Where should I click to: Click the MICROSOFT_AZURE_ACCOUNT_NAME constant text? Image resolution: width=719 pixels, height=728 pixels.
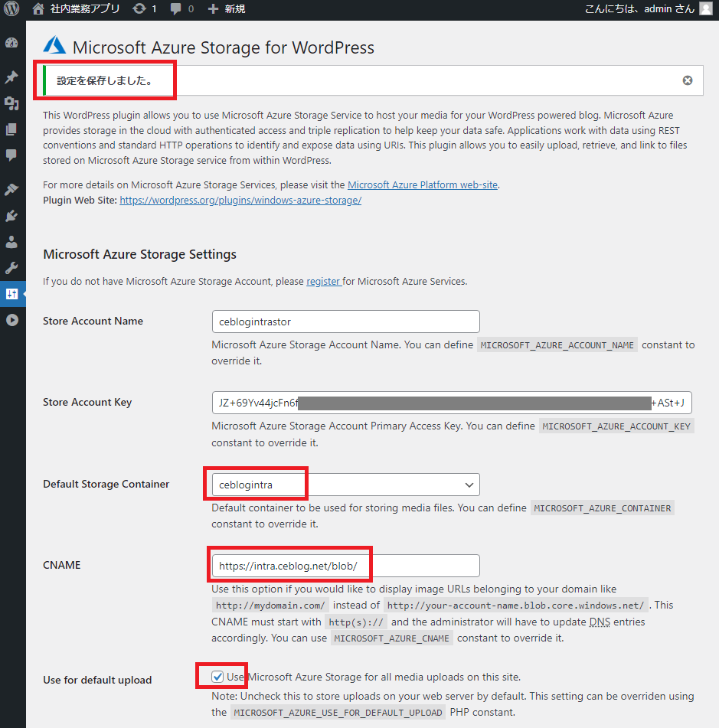click(x=557, y=345)
